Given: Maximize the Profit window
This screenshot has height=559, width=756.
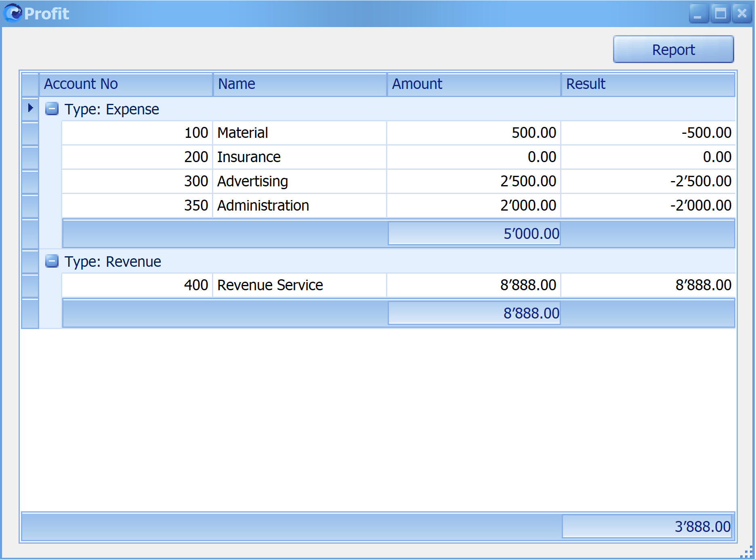Looking at the screenshot, I should [x=720, y=13].
